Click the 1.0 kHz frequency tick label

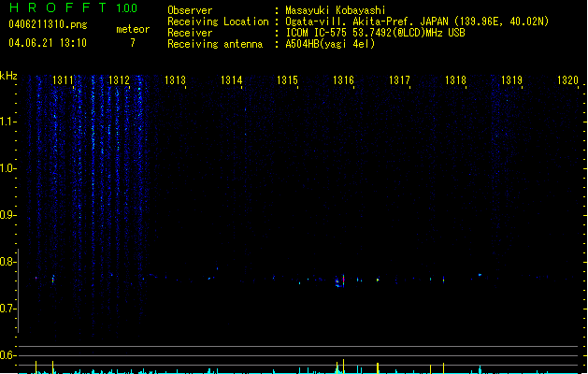[7, 168]
